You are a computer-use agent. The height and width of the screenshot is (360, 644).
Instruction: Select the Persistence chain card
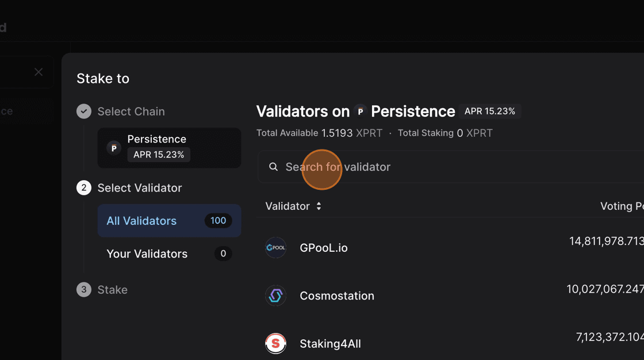point(169,148)
